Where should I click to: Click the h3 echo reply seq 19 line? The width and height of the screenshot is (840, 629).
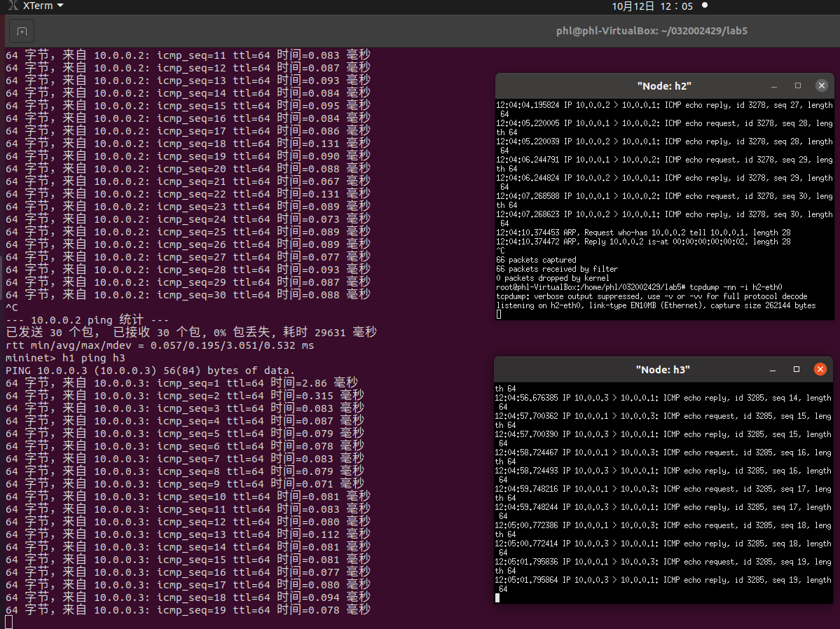pyautogui.click(x=663, y=585)
